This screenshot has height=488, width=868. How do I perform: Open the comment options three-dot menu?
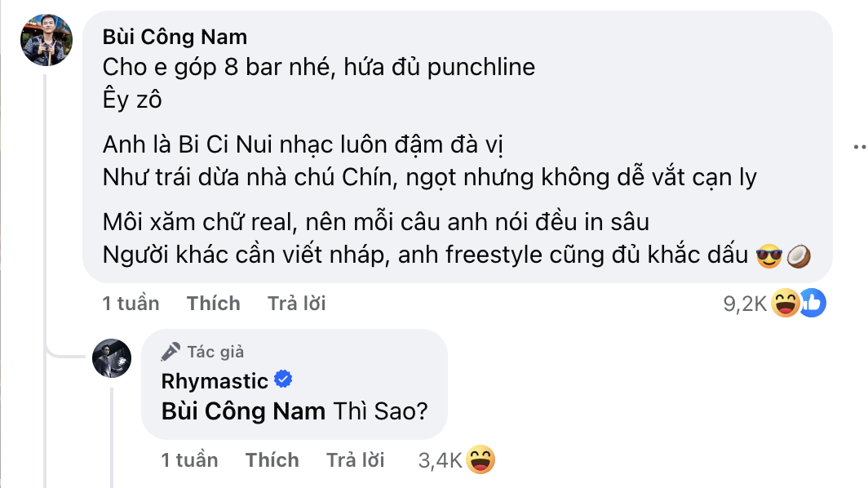coord(858,147)
